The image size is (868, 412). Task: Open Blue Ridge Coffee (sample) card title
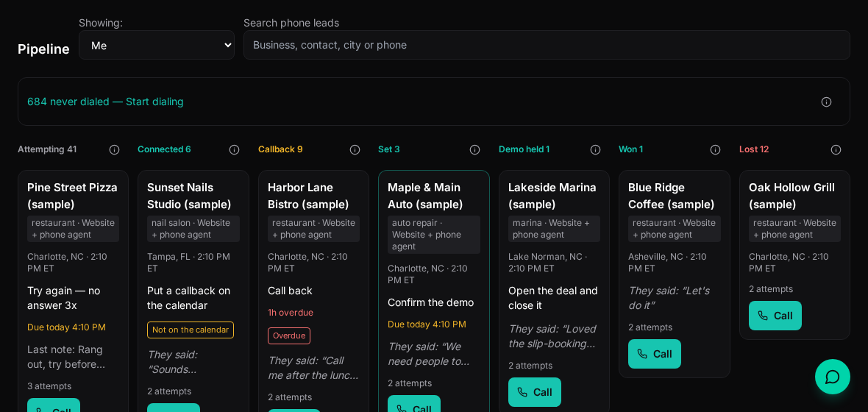pos(672,196)
